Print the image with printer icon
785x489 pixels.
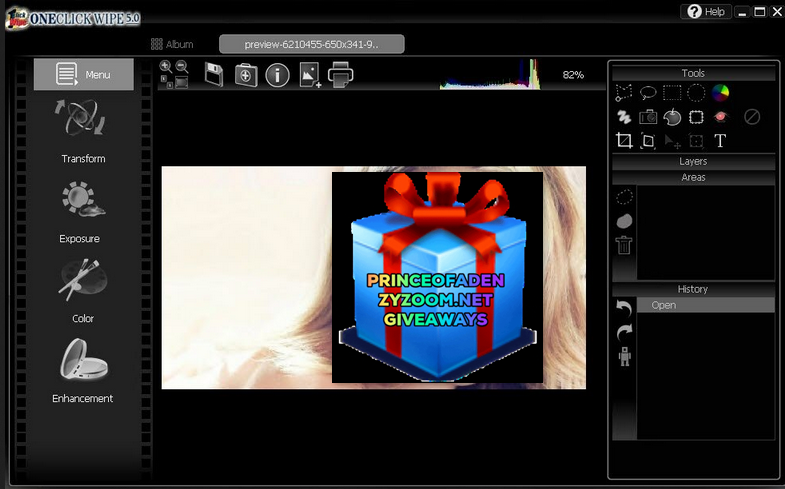coord(341,74)
